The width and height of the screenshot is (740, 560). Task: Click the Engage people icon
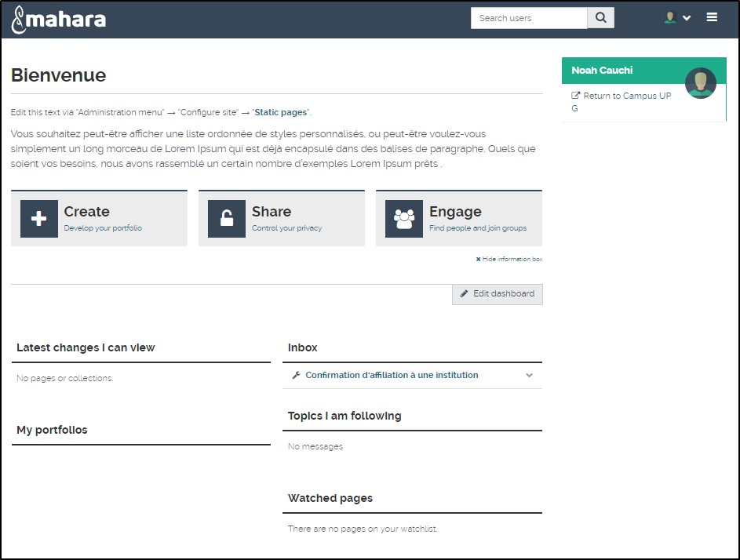point(404,219)
